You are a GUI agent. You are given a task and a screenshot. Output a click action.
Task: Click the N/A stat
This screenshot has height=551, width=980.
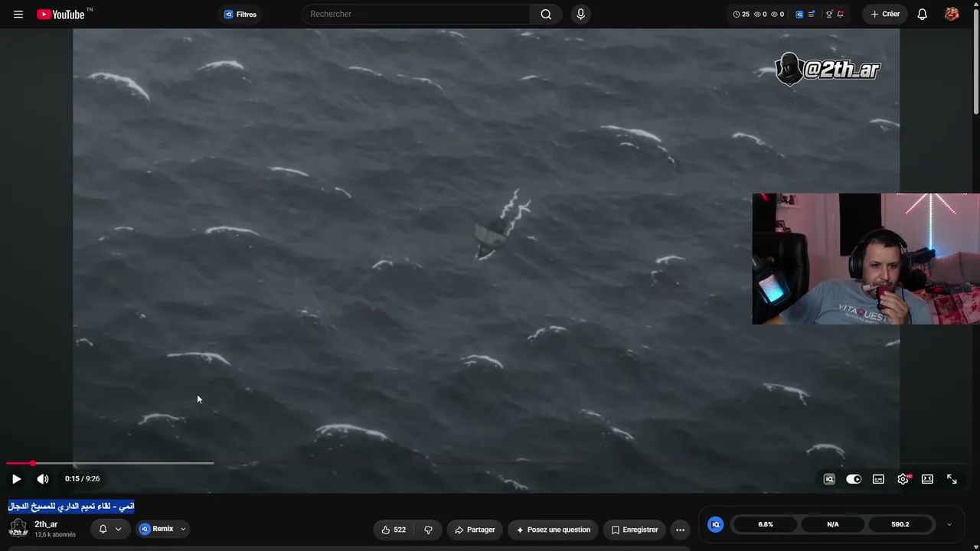(x=833, y=524)
